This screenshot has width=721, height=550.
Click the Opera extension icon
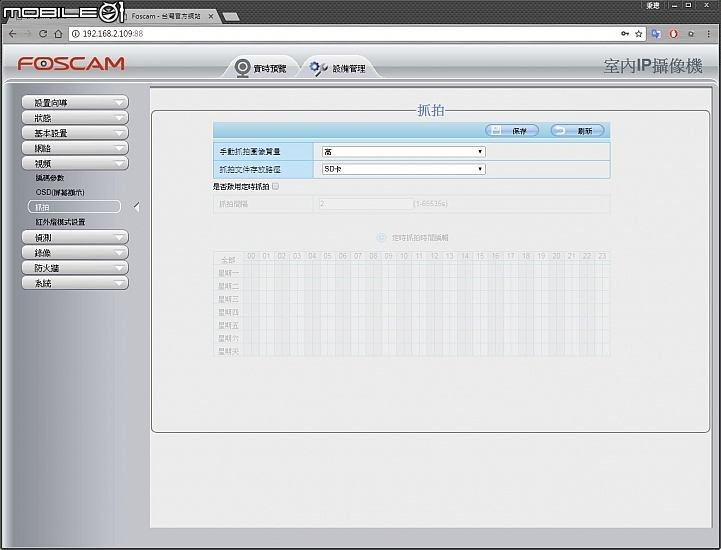point(674,34)
